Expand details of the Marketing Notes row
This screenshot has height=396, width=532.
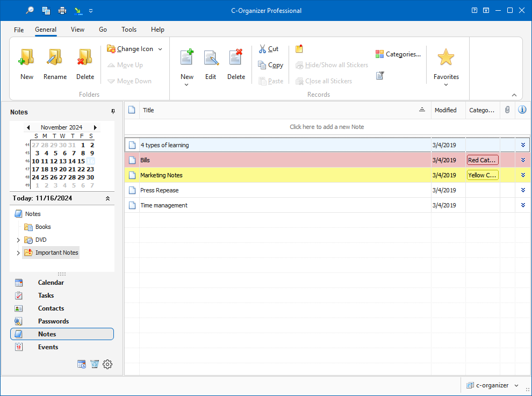[x=523, y=175]
